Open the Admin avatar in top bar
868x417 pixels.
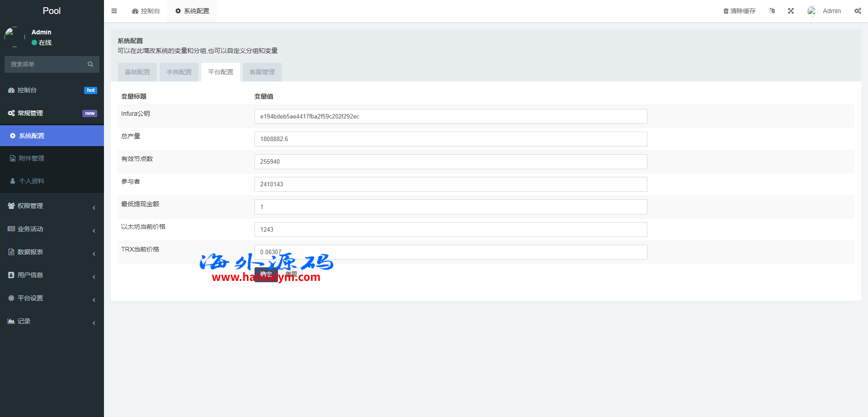coord(812,11)
